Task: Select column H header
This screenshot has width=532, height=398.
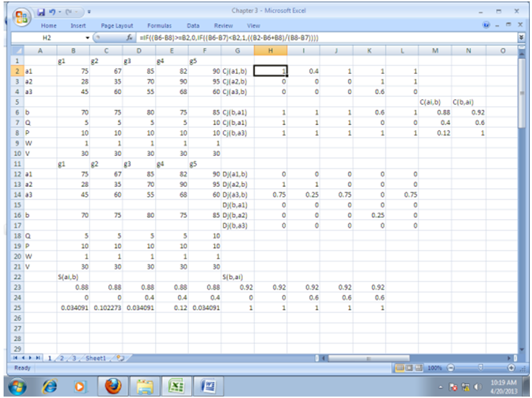Action: pyautogui.click(x=270, y=50)
